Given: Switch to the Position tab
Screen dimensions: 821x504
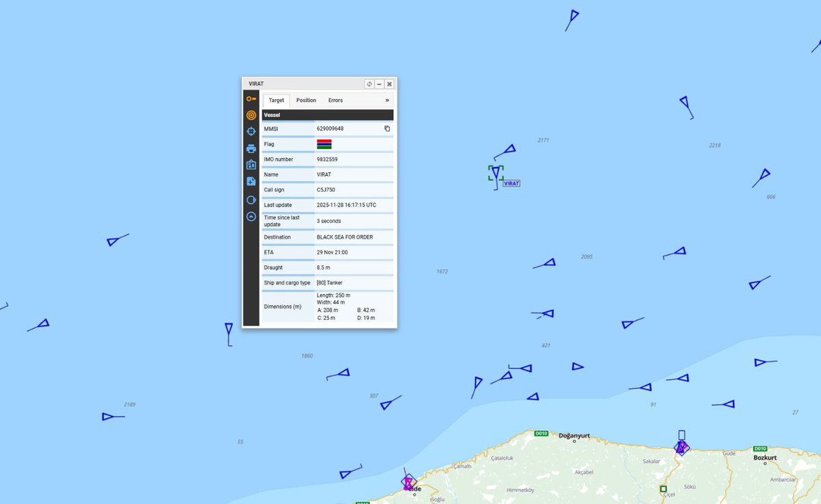Looking at the screenshot, I should tap(306, 100).
